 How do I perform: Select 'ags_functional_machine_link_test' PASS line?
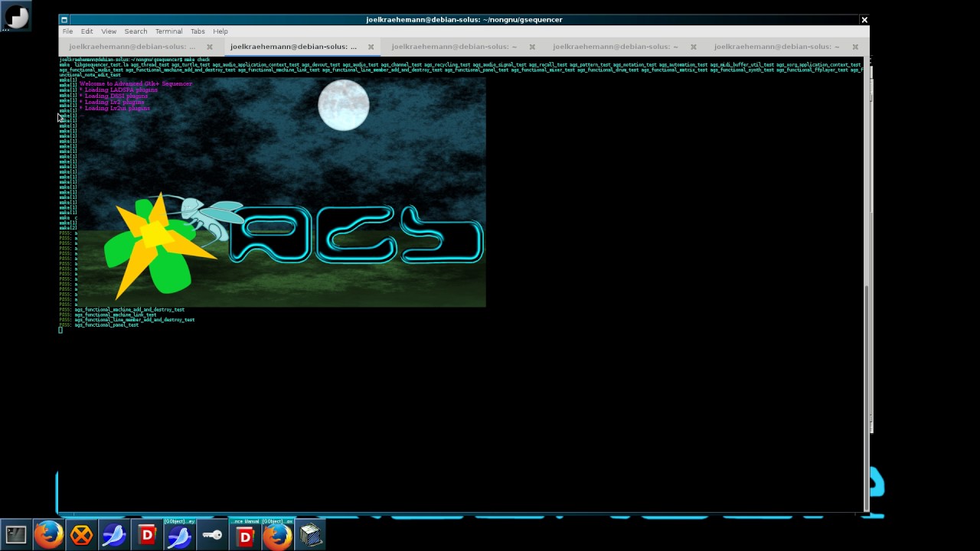coord(108,315)
